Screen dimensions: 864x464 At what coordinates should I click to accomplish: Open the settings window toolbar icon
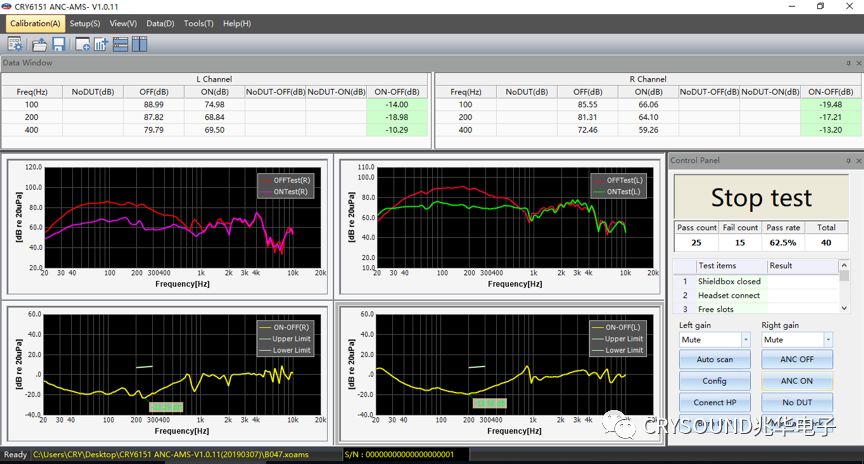[x=16, y=44]
